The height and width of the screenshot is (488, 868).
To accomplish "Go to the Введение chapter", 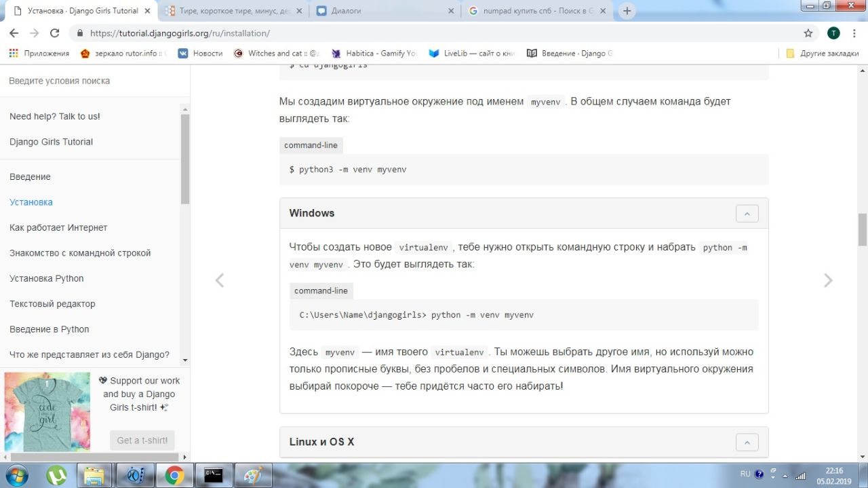I will pos(30,176).
